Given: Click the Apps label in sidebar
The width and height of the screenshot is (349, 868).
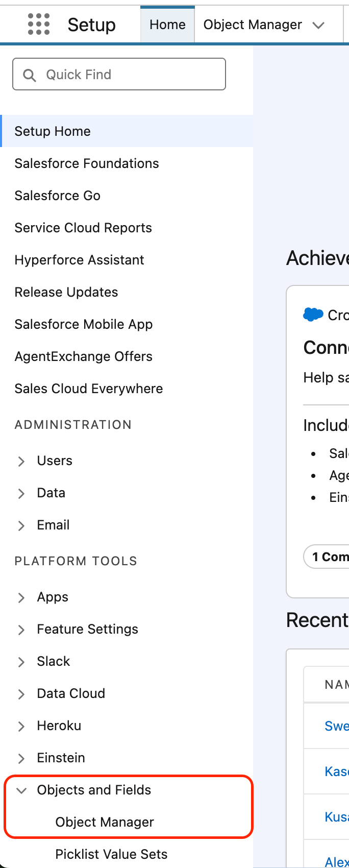Looking at the screenshot, I should pyautogui.click(x=53, y=597).
